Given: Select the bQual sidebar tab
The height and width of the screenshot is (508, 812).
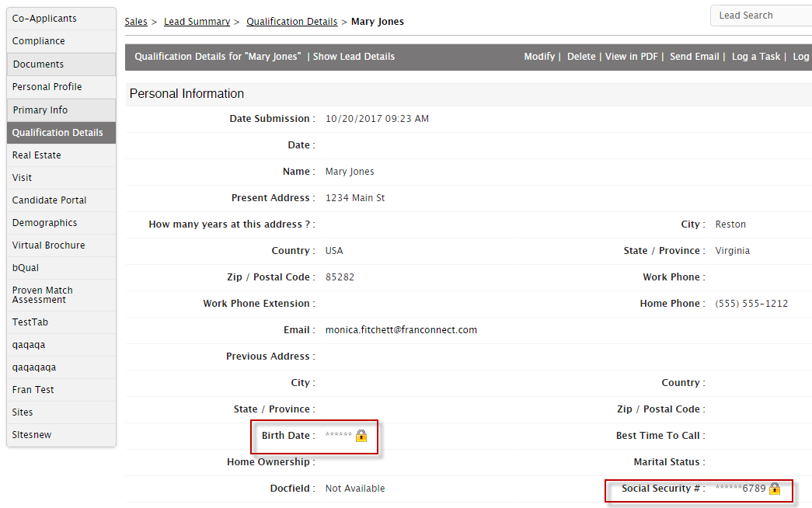Looking at the screenshot, I should (x=61, y=268).
